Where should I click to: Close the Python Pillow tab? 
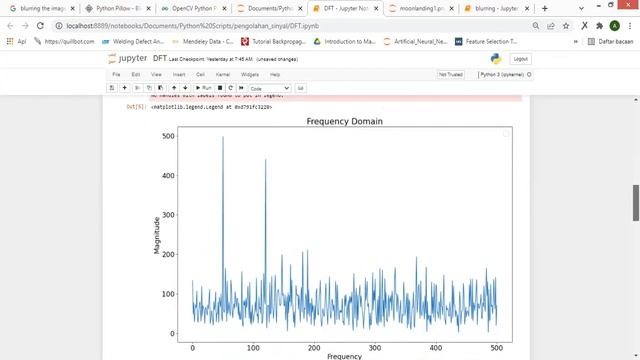148,8
